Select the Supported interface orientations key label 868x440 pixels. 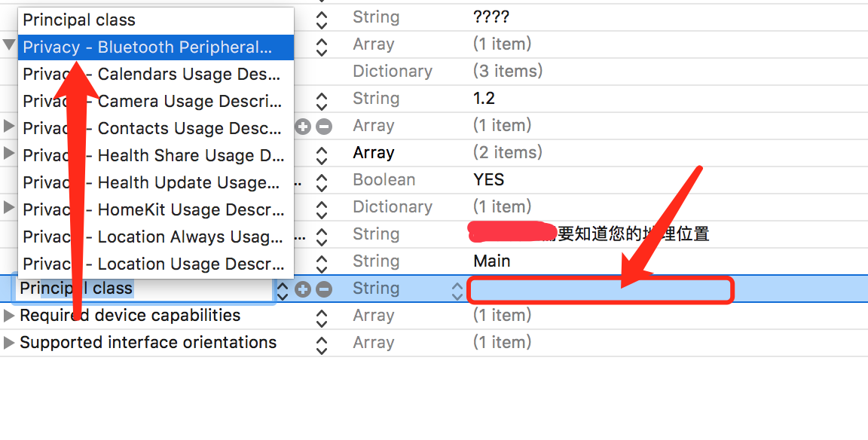pos(148,343)
